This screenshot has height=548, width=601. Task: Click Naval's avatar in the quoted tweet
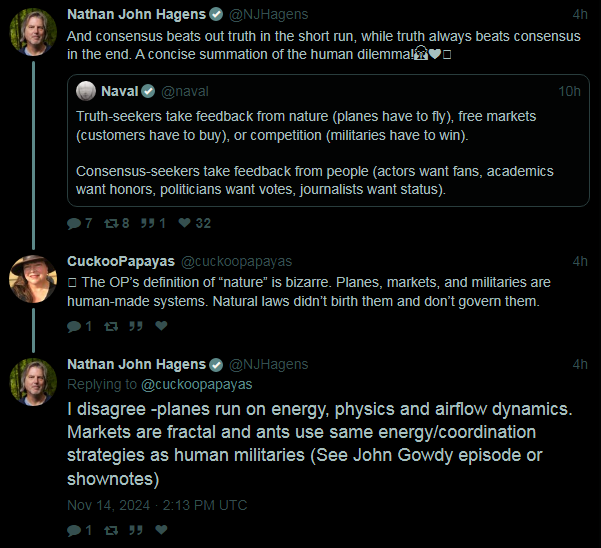tap(86, 91)
